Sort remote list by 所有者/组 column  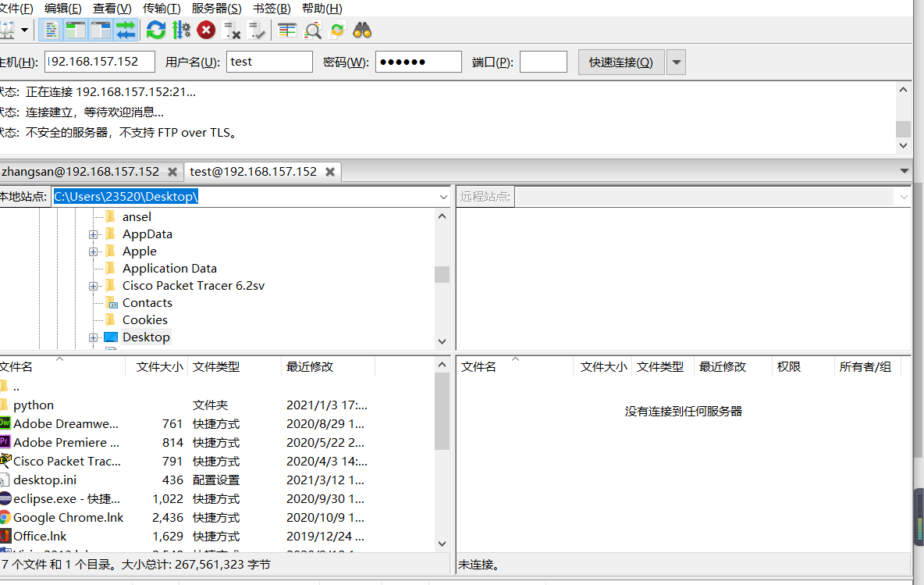868,367
